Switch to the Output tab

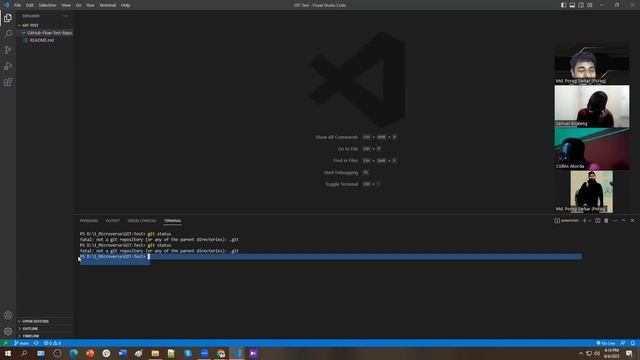click(113, 221)
